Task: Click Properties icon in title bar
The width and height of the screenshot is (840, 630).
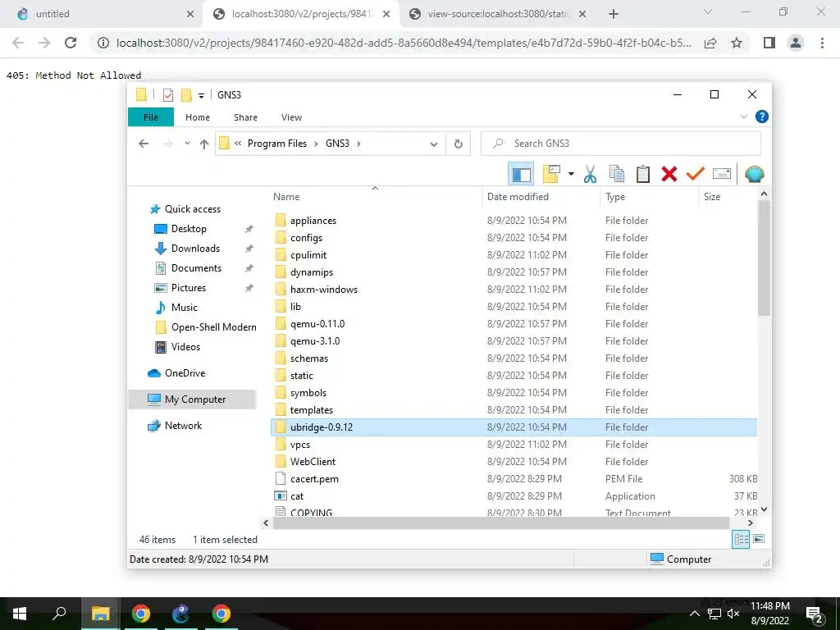Action: [x=167, y=95]
